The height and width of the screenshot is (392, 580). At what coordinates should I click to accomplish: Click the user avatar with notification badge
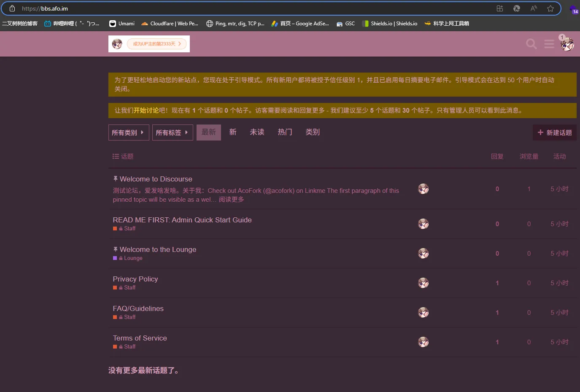click(567, 44)
